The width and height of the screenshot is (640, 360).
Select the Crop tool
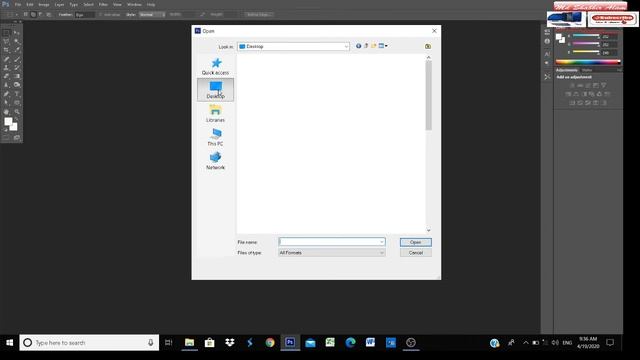pos(6,50)
